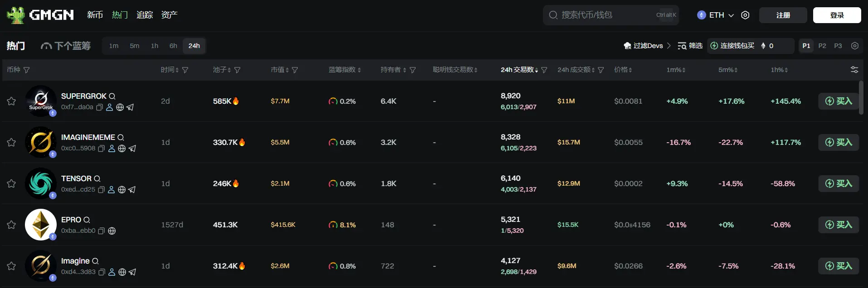The width and height of the screenshot is (868, 288).
Task: Click the 注册 register button
Action: 783,15
